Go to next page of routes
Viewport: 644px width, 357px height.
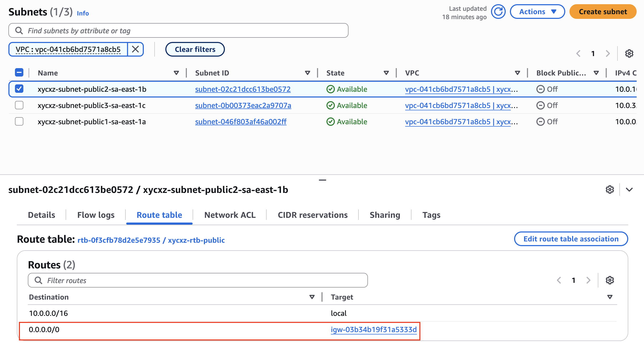tap(588, 280)
